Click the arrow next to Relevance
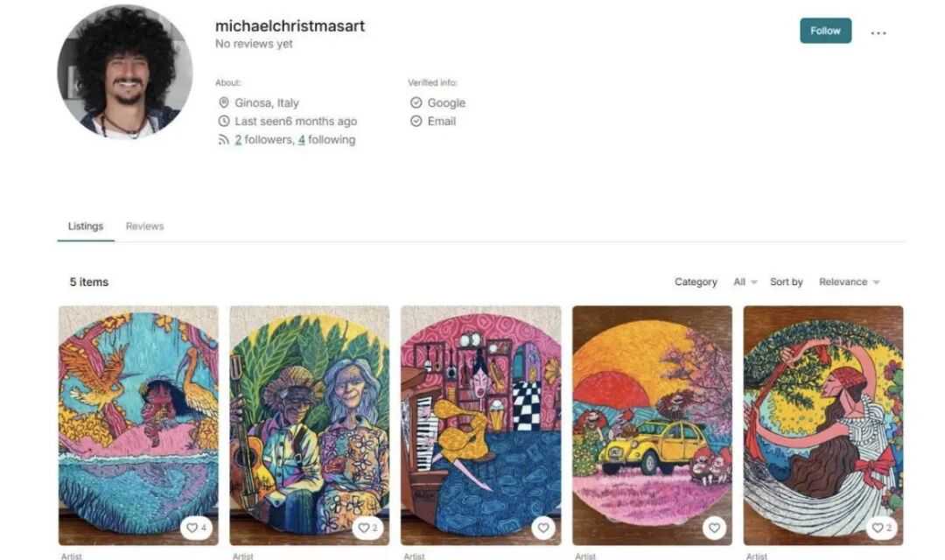This screenshot has height=560, width=945. click(876, 282)
